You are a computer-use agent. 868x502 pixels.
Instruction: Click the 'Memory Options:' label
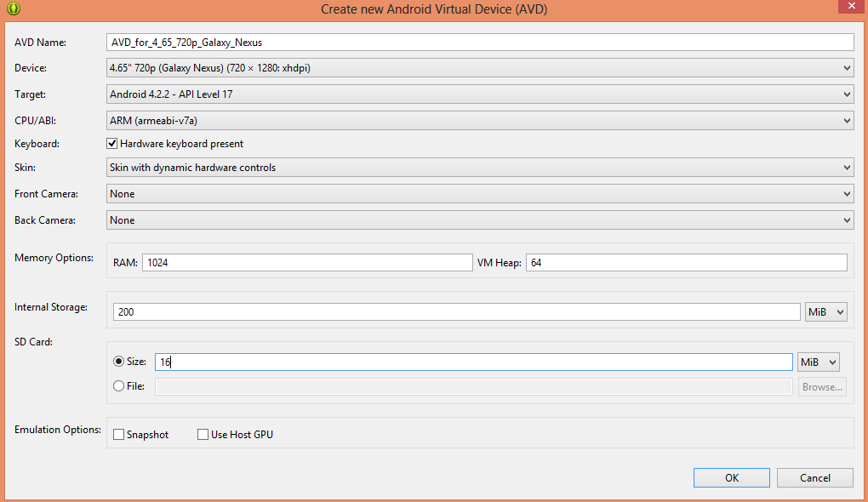(x=54, y=258)
